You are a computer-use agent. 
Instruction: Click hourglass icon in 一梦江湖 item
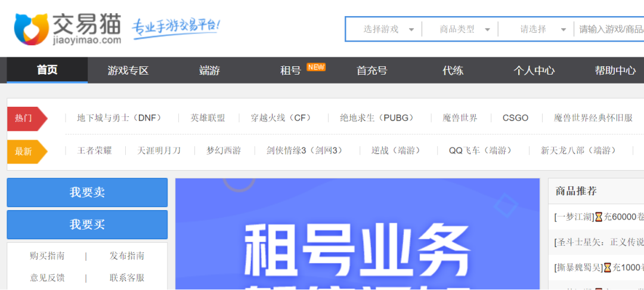click(x=599, y=217)
